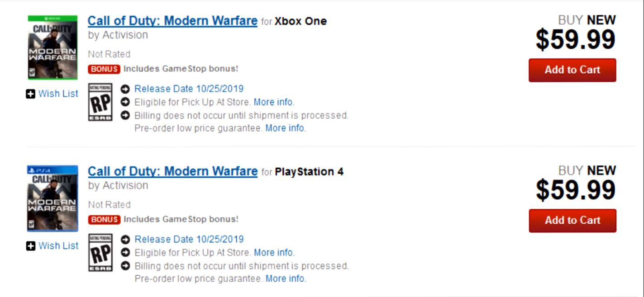Screen dimensions: 644x297
Task: Open More info for PS4 store pickup
Action: 274,253
